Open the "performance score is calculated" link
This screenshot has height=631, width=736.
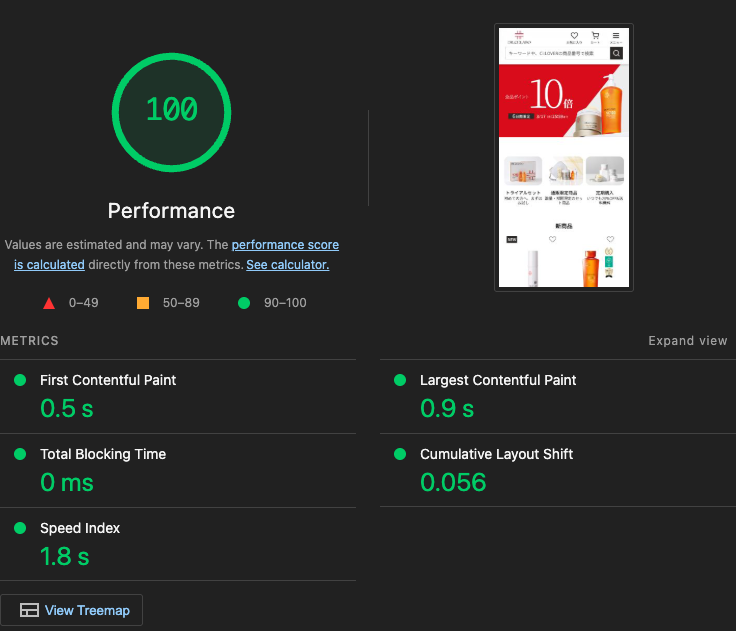285,245
